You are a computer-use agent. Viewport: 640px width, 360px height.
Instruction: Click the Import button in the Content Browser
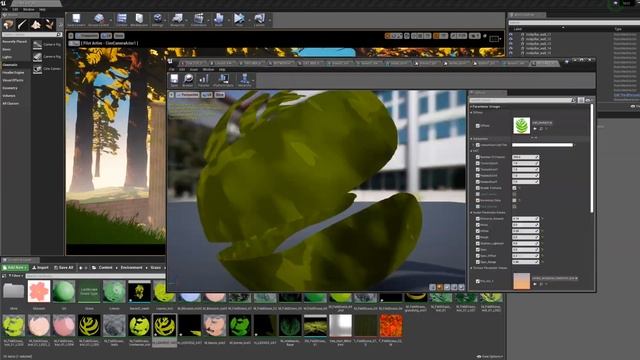click(40, 268)
